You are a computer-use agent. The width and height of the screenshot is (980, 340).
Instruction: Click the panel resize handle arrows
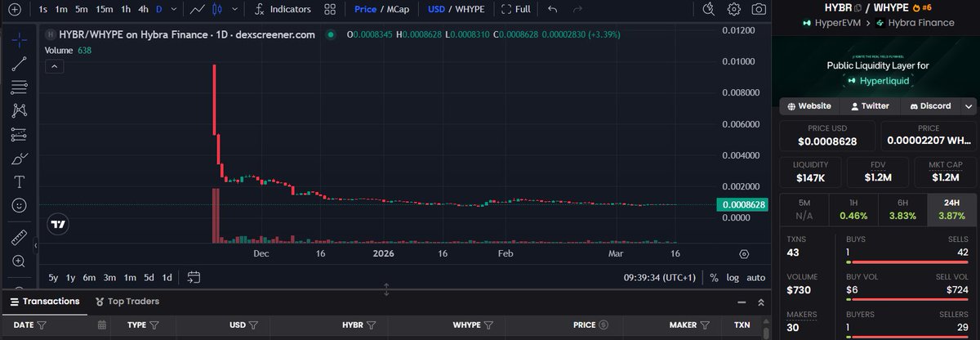(386, 289)
